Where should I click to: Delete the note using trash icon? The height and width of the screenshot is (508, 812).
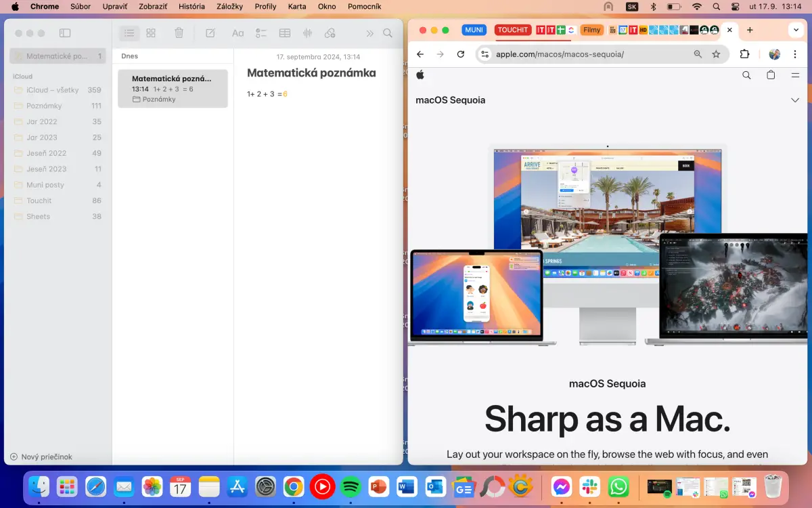pos(179,33)
